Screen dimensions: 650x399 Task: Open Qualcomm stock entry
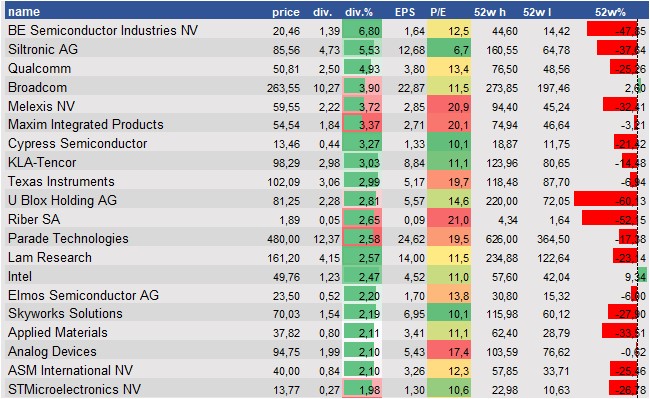[39, 68]
